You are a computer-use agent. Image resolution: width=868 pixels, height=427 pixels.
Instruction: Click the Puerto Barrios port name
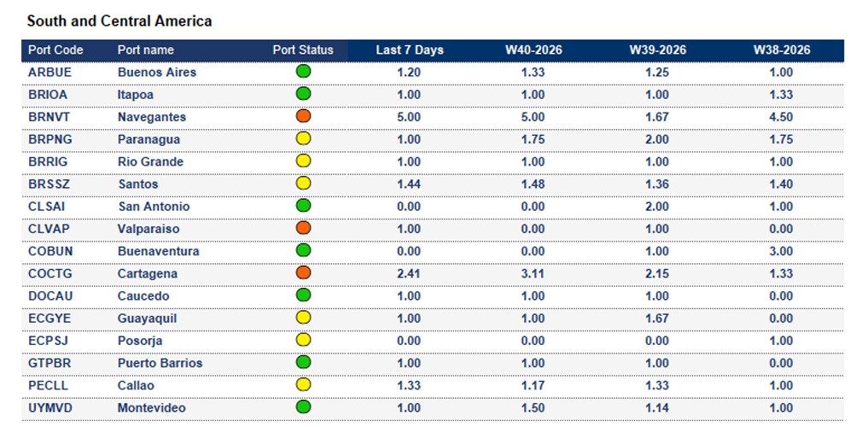click(x=160, y=363)
